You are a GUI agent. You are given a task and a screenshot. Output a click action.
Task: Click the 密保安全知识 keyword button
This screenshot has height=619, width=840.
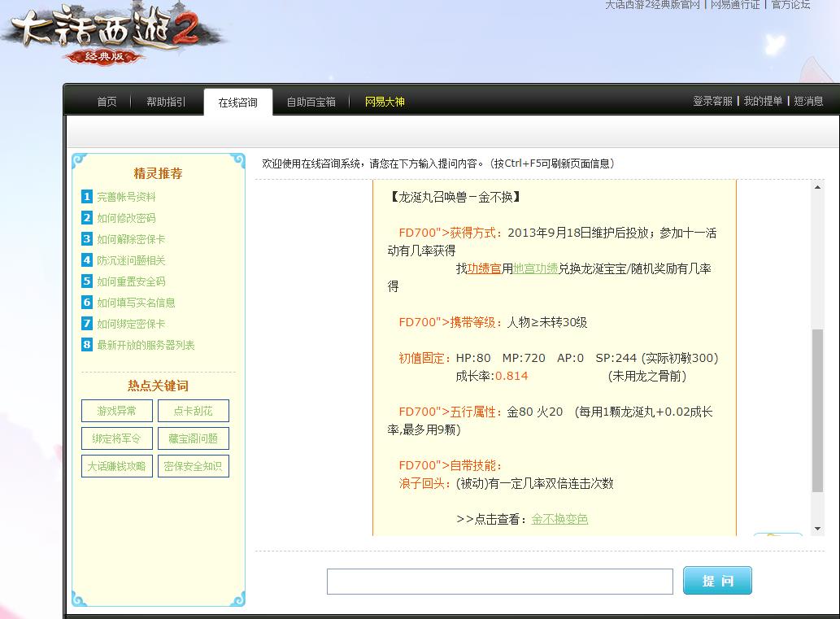pos(194,466)
